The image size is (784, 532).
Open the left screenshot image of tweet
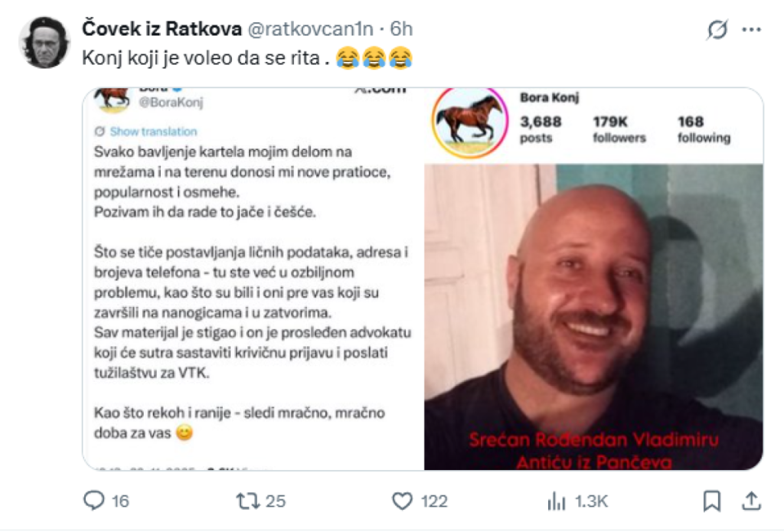(x=253, y=279)
